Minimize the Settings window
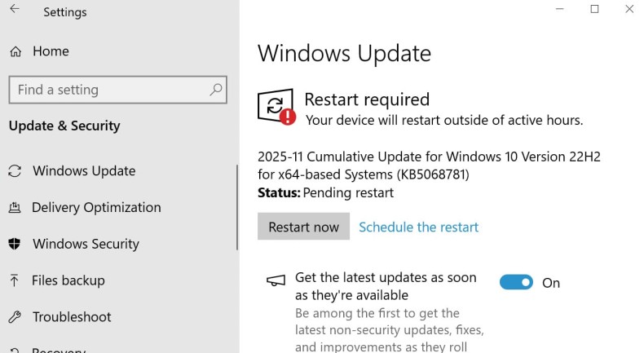The height and width of the screenshot is (353, 644). [x=560, y=9]
